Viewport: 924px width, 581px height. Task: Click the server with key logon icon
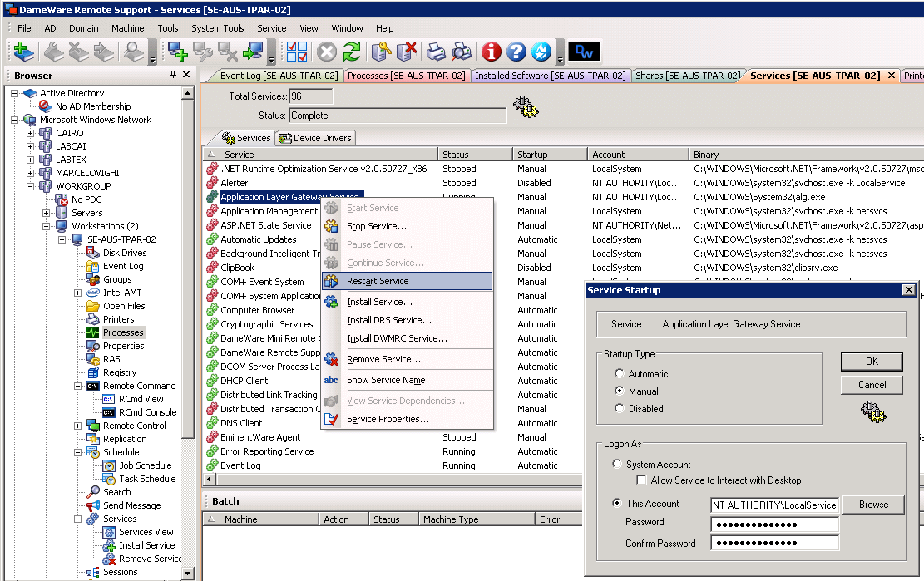pyautogui.click(x=381, y=52)
